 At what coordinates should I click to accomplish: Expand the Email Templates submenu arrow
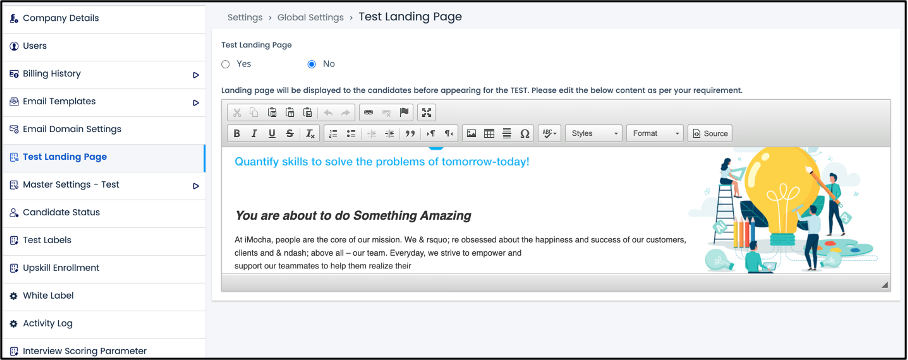[196, 102]
